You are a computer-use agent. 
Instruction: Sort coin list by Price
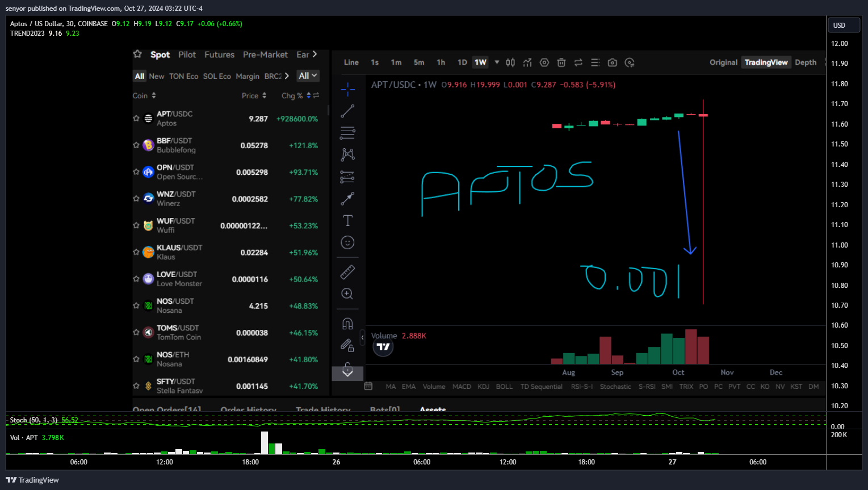point(254,96)
